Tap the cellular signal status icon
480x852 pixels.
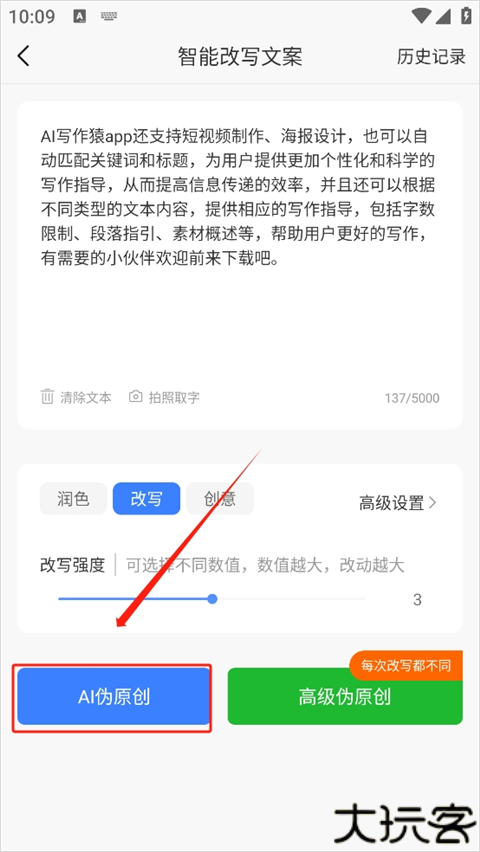pos(442,16)
